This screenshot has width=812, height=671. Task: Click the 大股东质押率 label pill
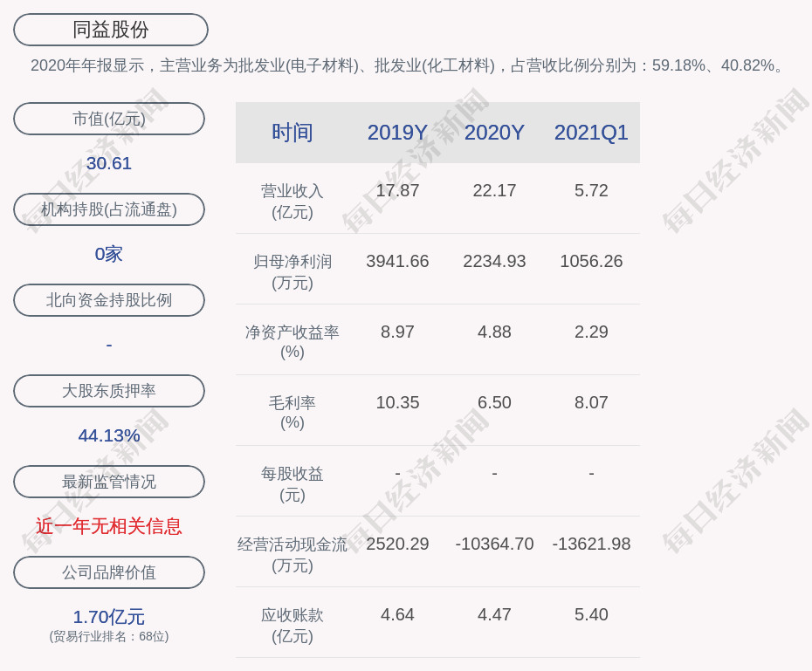coord(109,391)
